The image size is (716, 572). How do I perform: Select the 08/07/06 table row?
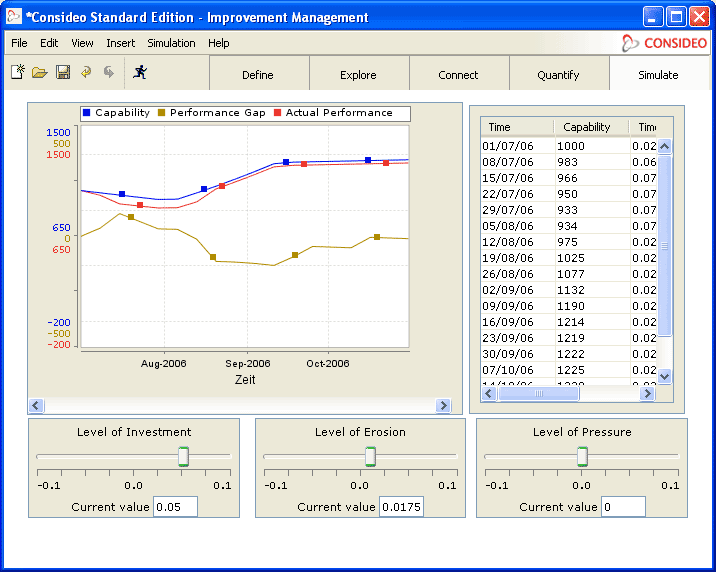[569, 162]
